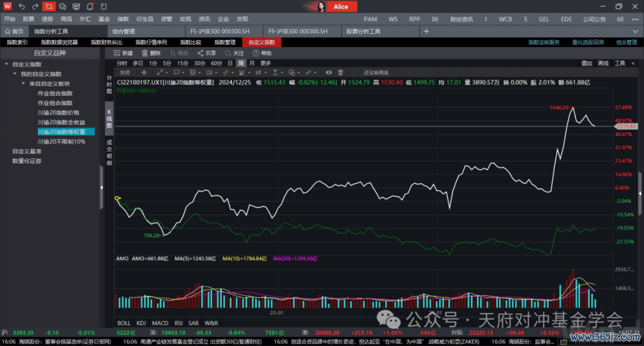Open the tab list chevron at far right
Viewport: 644px width, 346px height.
[x=636, y=31]
